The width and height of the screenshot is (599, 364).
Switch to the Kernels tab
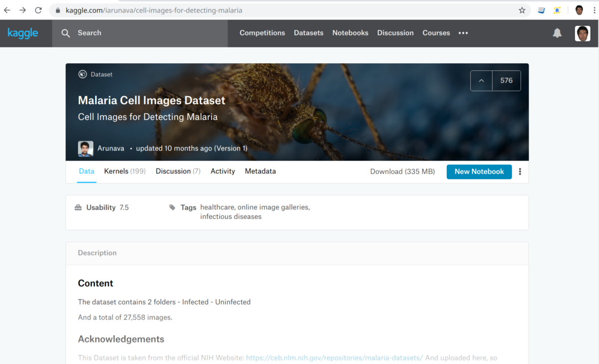pos(124,171)
